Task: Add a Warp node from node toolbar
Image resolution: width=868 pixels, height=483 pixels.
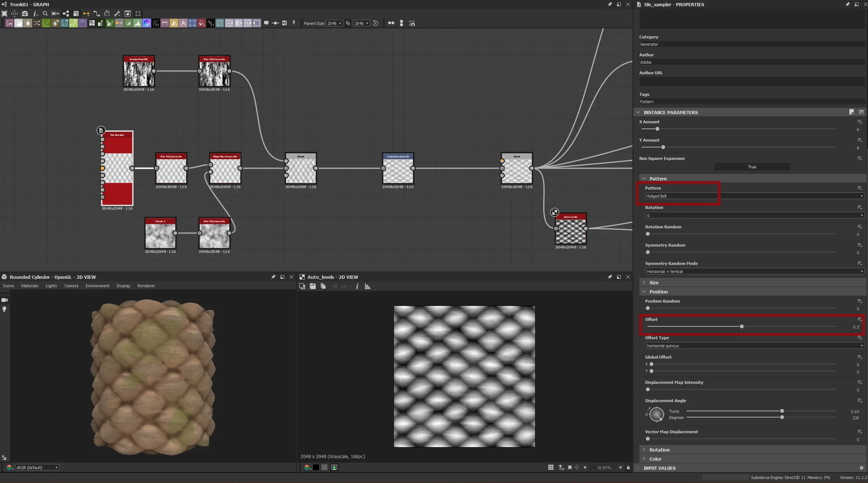Action: [x=220, y=23]
